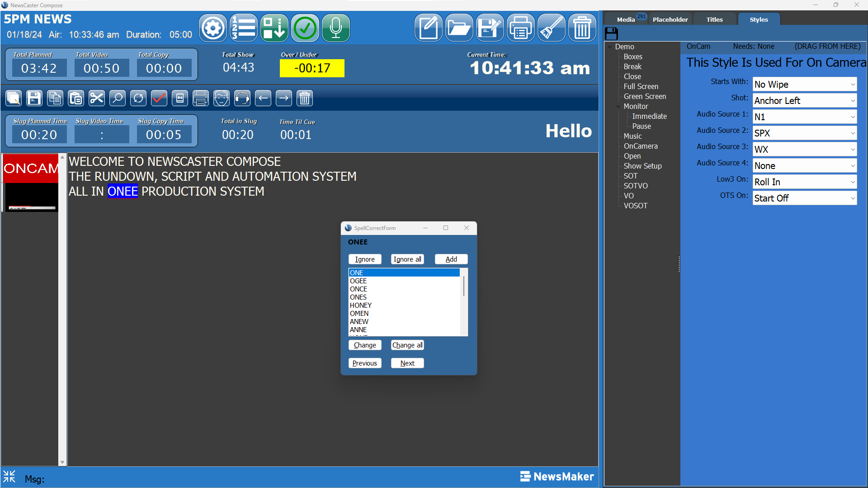868x488 pixels.
Task: Click the collapse arrows icon in status bar
Action: tap(9, 477)
